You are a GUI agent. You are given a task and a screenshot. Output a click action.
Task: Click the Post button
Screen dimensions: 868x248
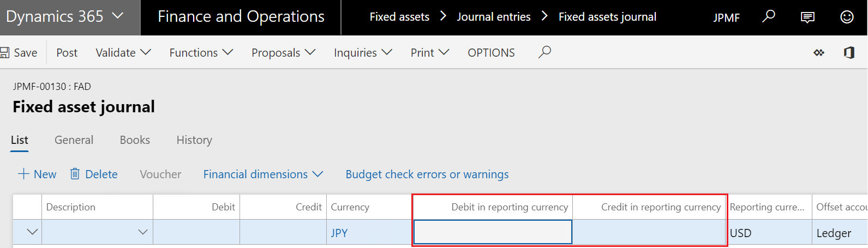tap(67, 53)
